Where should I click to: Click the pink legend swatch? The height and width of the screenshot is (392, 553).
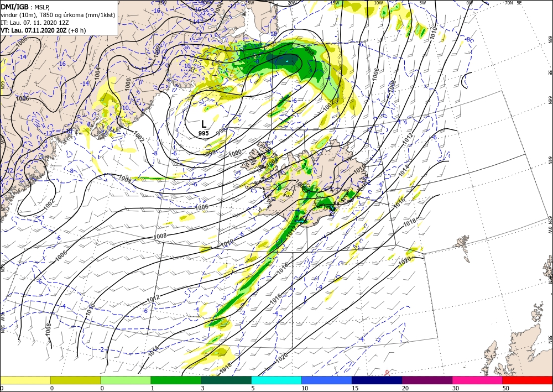pyautogui.click(x=478, y=380)
